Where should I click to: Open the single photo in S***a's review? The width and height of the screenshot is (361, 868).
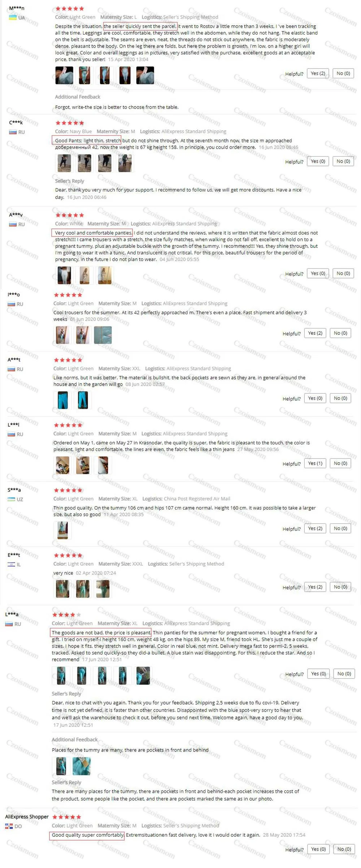click(x=62, y=530)
